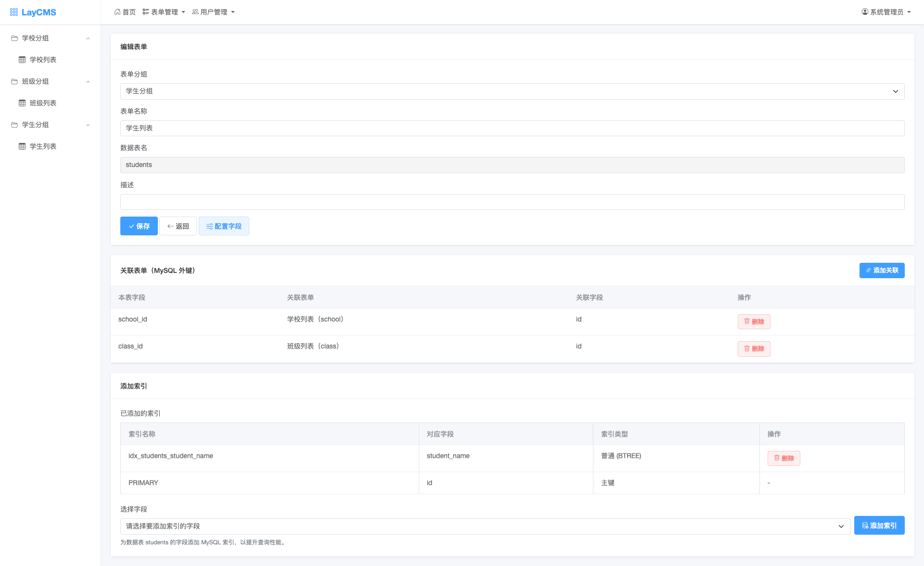Click the 班级列表 table icon
This screenshot has width=924, height=566.
click(22, 103)
